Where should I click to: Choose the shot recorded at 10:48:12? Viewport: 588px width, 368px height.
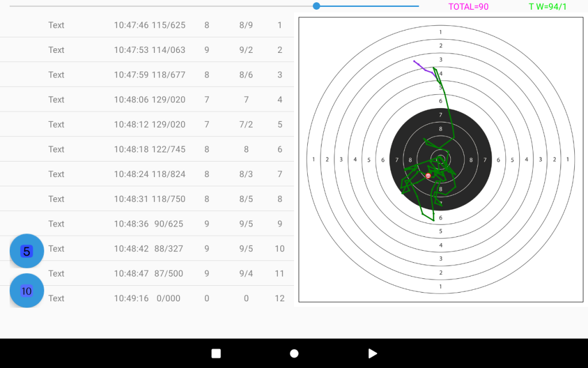[149, 124]
